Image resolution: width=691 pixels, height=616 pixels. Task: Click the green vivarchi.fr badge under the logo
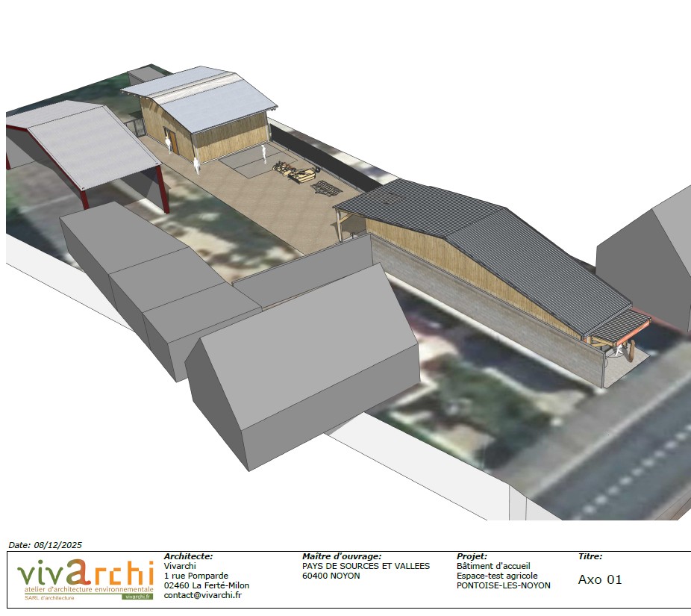point(137,597)
